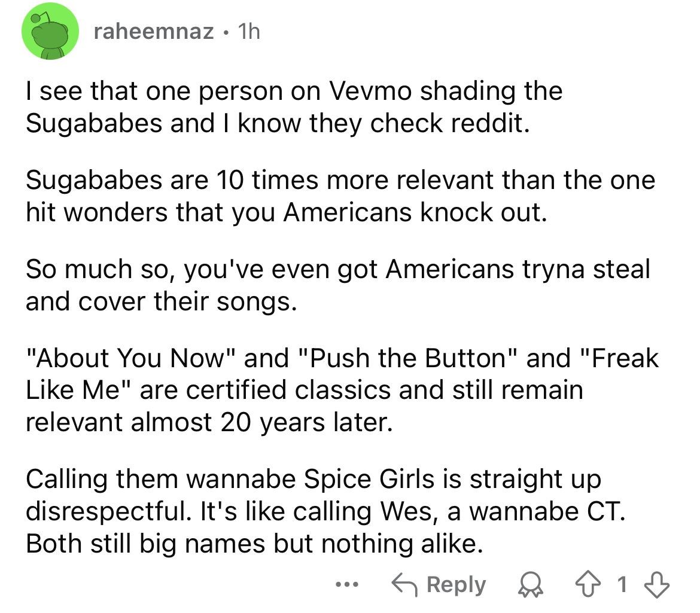Give an award using the ribbon icon
700x613 pixels.
(x=530, y=585)
